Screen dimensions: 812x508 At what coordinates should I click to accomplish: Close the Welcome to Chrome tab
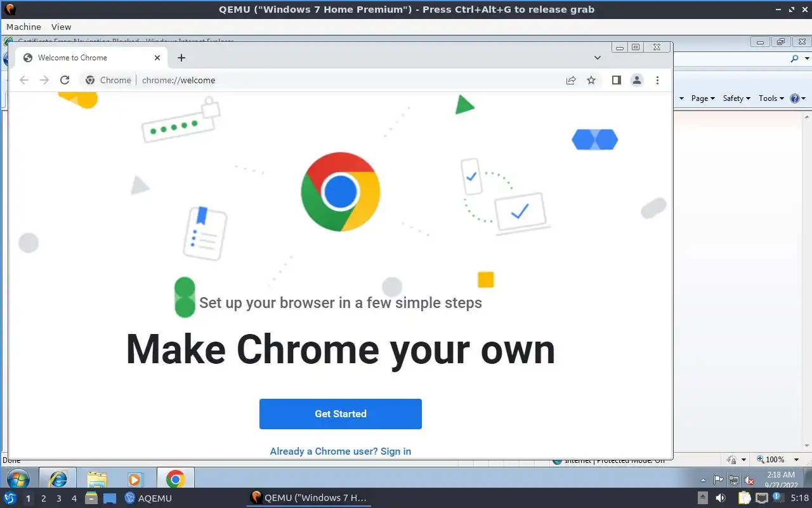(x=157, y=58)
